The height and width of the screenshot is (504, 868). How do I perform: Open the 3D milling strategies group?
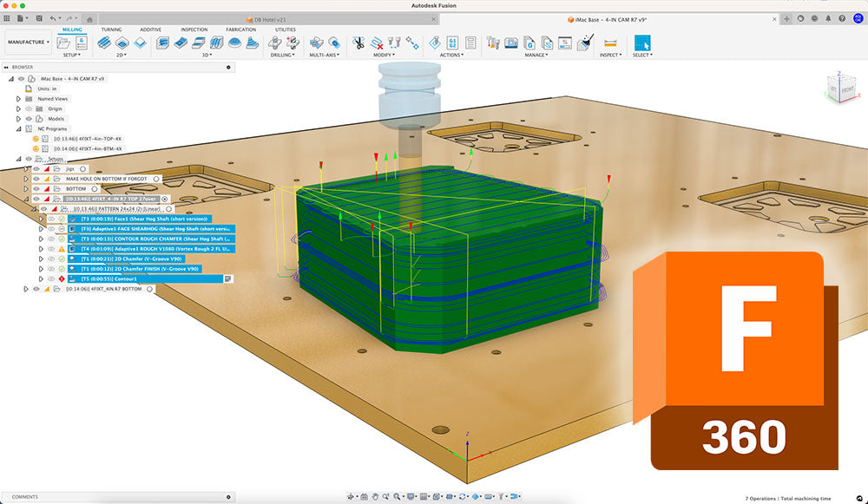207,52
